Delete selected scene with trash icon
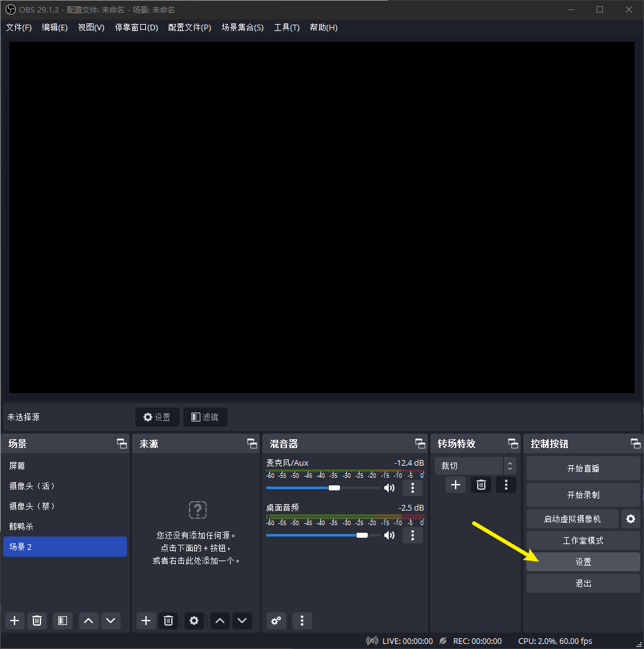Viewport: 644px width, 649px height. coord(37,621)
